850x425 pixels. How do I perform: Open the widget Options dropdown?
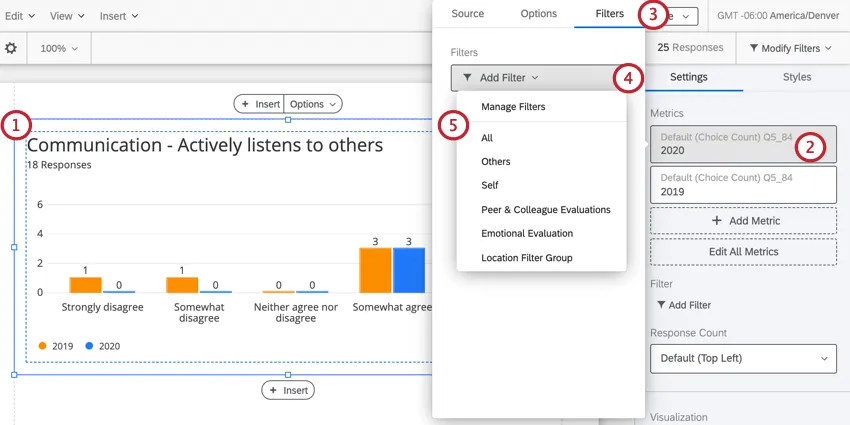(x=313, y=104)
